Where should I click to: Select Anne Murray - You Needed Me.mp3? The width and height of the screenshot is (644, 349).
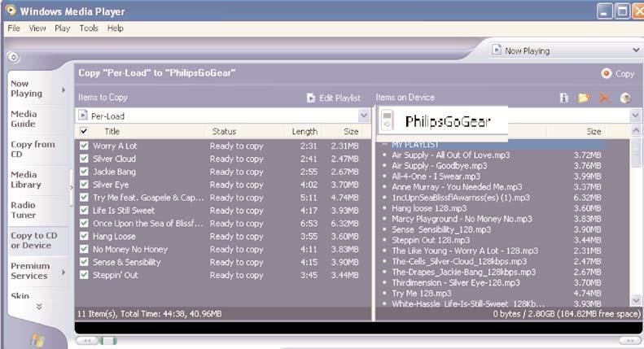[457, 187]
